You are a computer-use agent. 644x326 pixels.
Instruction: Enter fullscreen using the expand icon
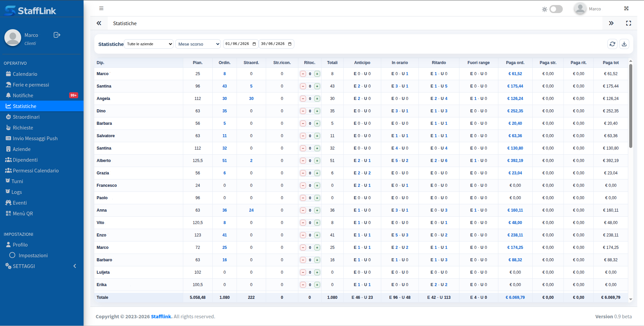coord(629,23)
